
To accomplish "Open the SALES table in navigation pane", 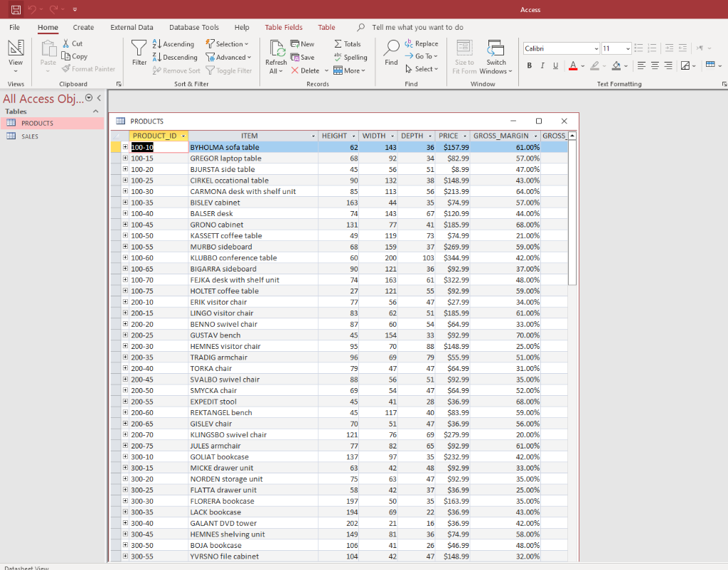I will tap(30, 136).
